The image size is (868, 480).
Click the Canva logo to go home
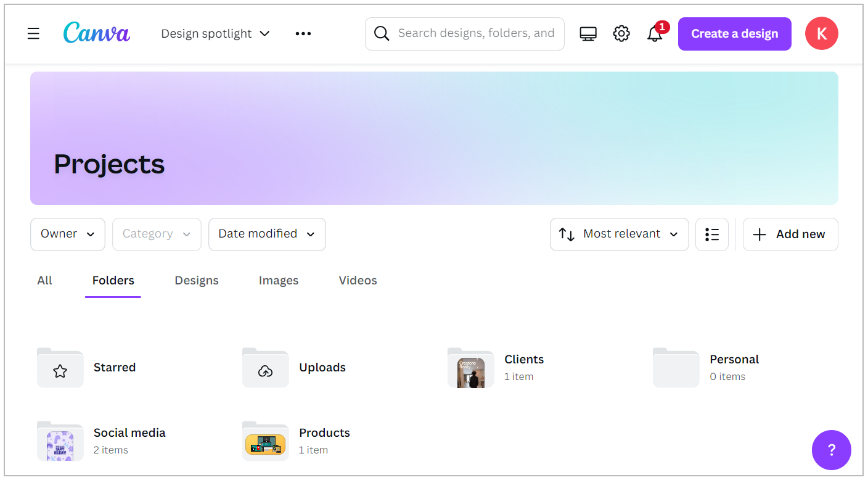point(96,33)
